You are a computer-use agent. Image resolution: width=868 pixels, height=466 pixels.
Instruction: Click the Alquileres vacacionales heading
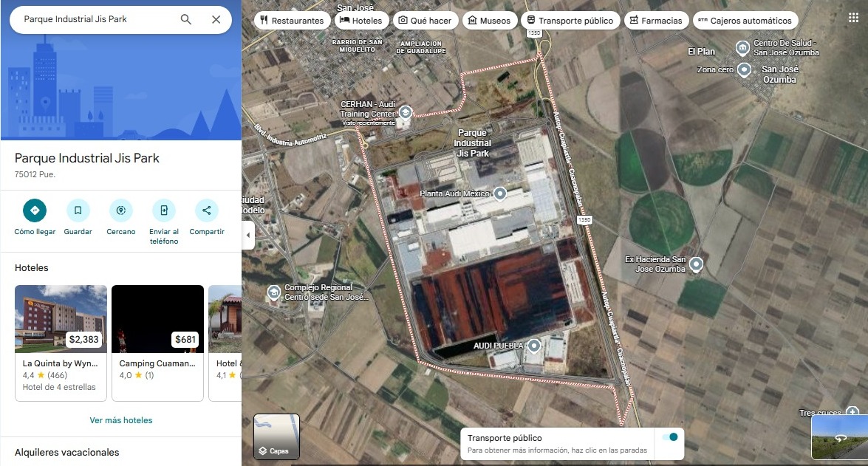click(67, 452)
